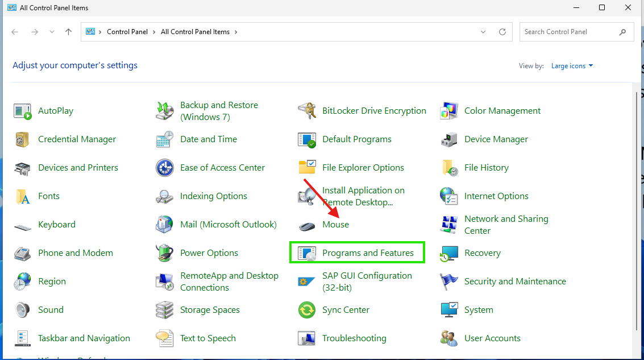Click the Search Control Panel field
Screen dimensions: 644x360
pyautogui.click(x=576, y=32)
